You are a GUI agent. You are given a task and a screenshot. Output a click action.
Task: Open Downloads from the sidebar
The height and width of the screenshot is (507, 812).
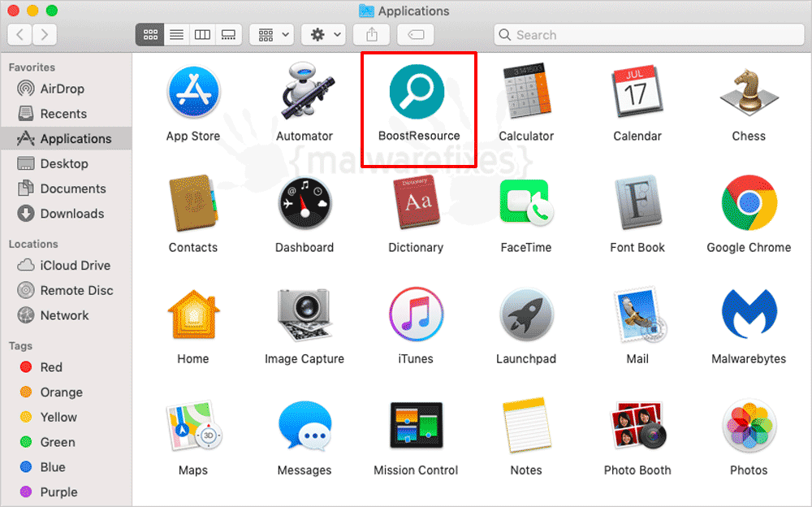pos(66,214)
